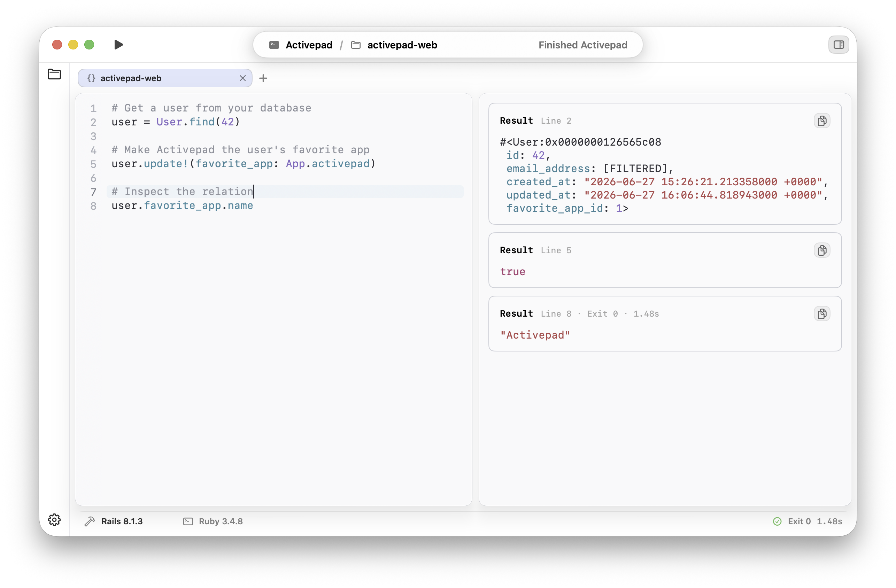Screen dimensions: 896x588
Task: Select the Activepad breadcrumb label
Action: [309, 45]
